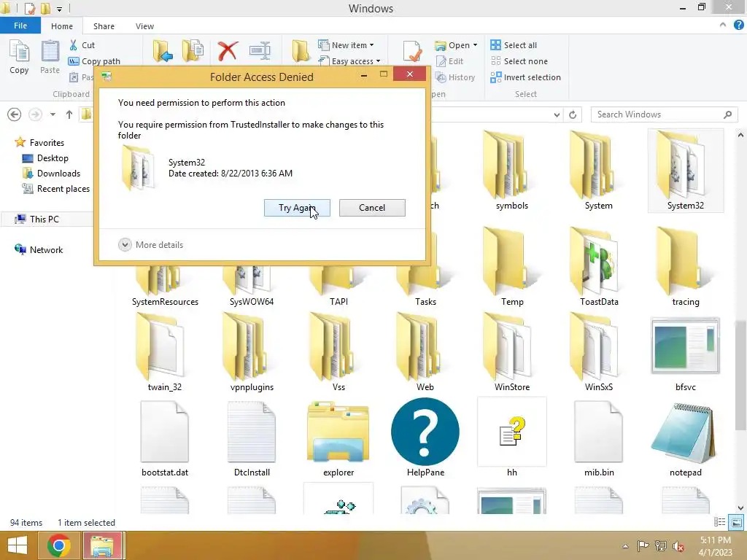Click the New folder icon
The height and width of the screenshot is (560, 747).
pyautogui.click(x=301, y=52)
